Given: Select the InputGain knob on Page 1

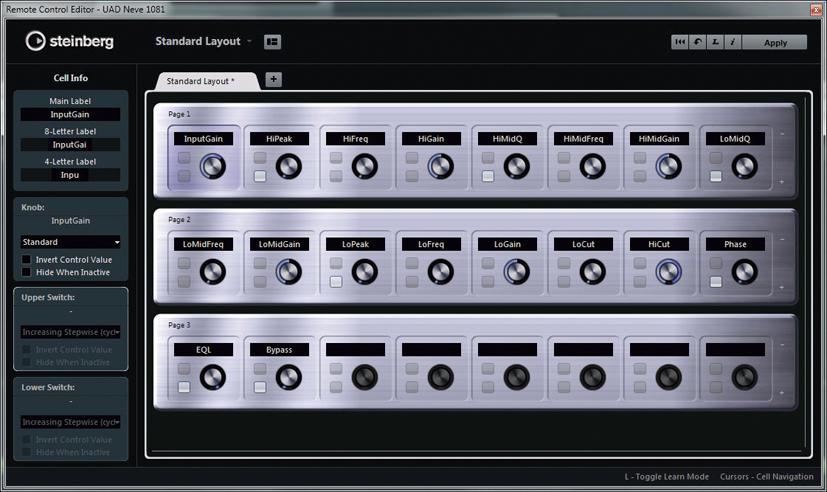Looking at the screenshot, I should click(213, 167).
